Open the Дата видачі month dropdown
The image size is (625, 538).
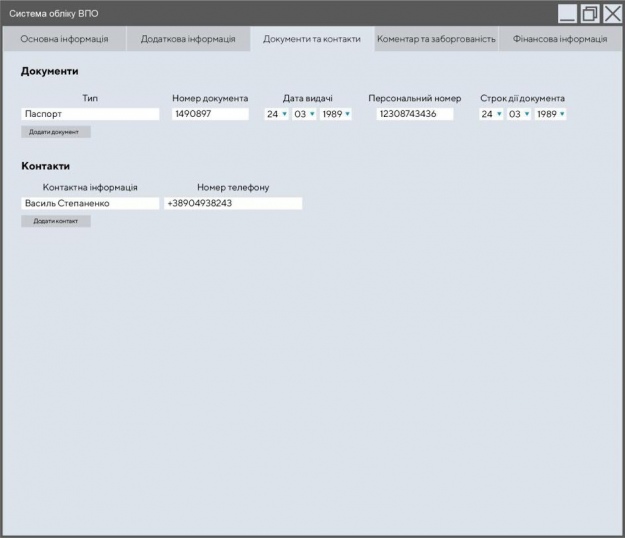coord(304,114)
